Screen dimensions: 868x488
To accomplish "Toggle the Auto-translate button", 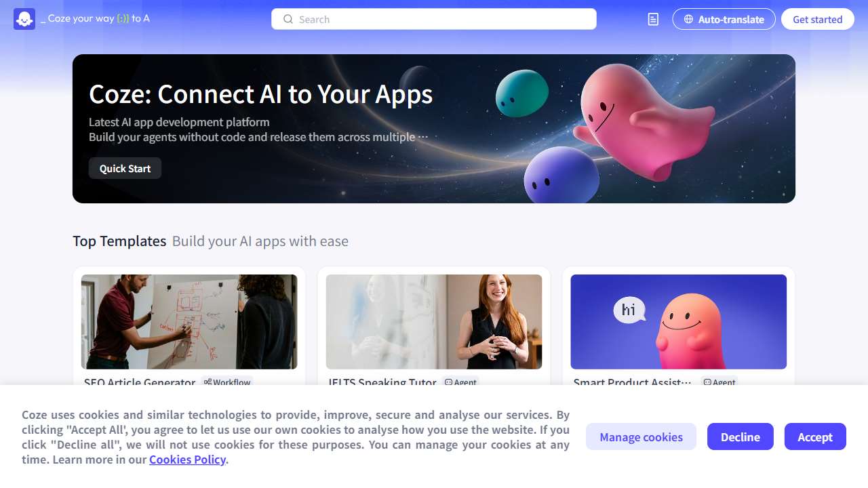I will (x=724, y=19).
